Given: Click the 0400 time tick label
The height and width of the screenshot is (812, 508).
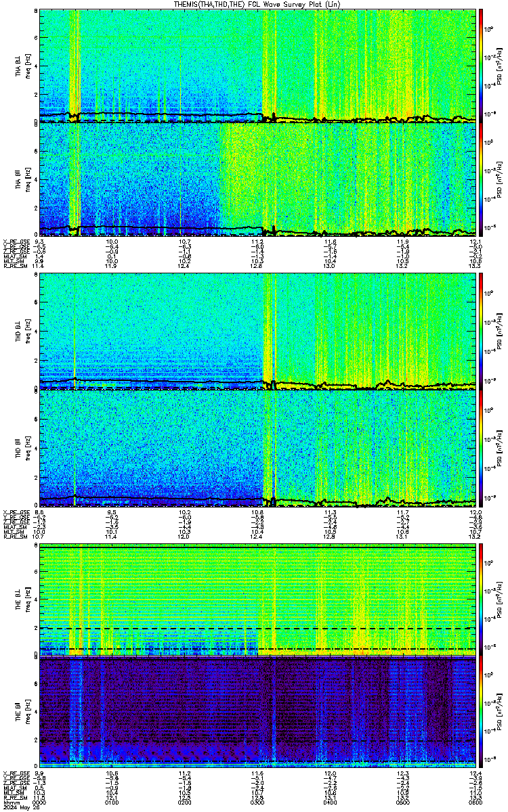Looking at the screenshot, I should [x=330, y=803].
